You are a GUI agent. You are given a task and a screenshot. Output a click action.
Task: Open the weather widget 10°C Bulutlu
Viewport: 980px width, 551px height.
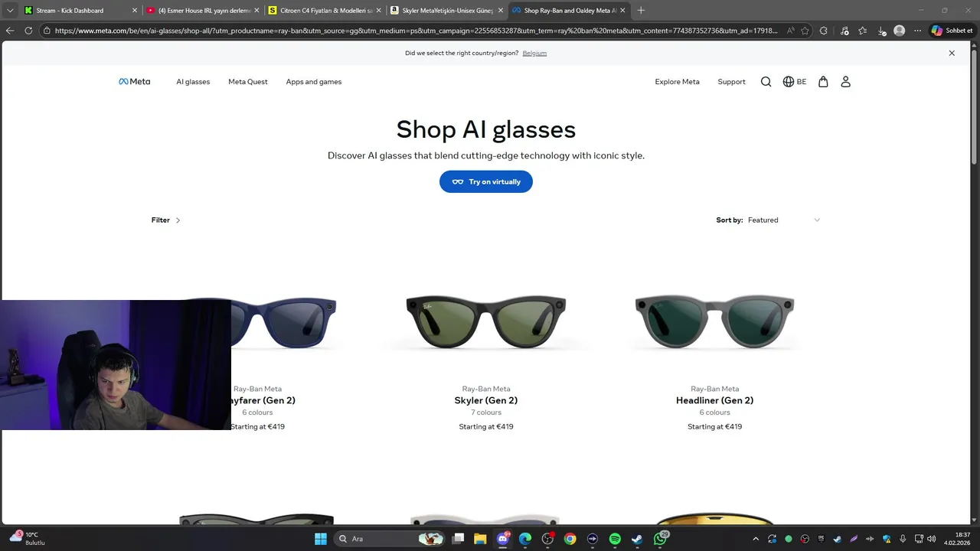click(x=28, y=538)
